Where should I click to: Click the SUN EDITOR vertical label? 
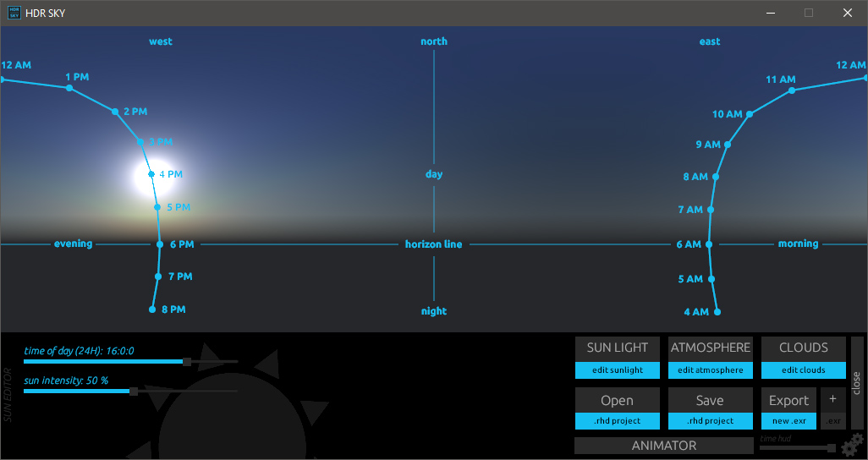pos(8,394)
